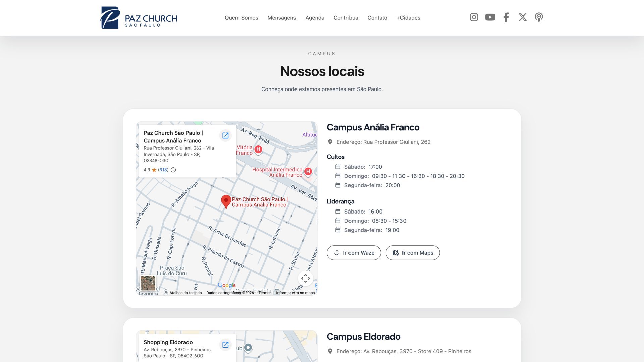Go to the Mensagens menu item
The height and width of the screenshot is (362, 644).
[x=281, y=18]
